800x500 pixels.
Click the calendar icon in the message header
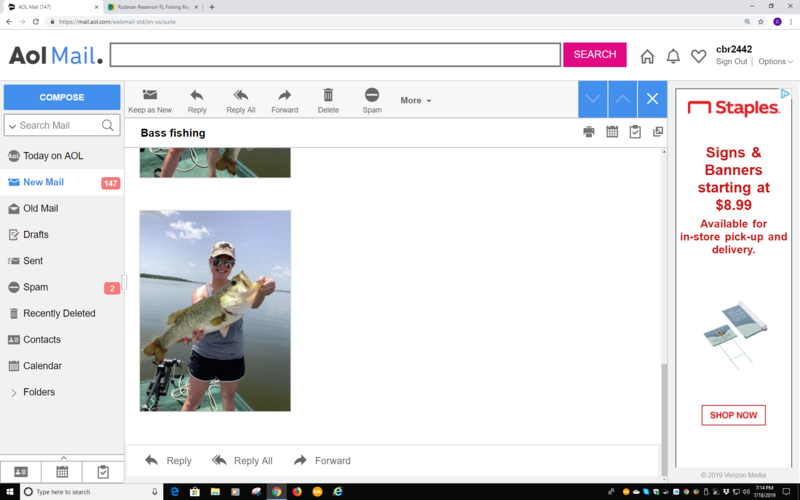tap(612, 132)
